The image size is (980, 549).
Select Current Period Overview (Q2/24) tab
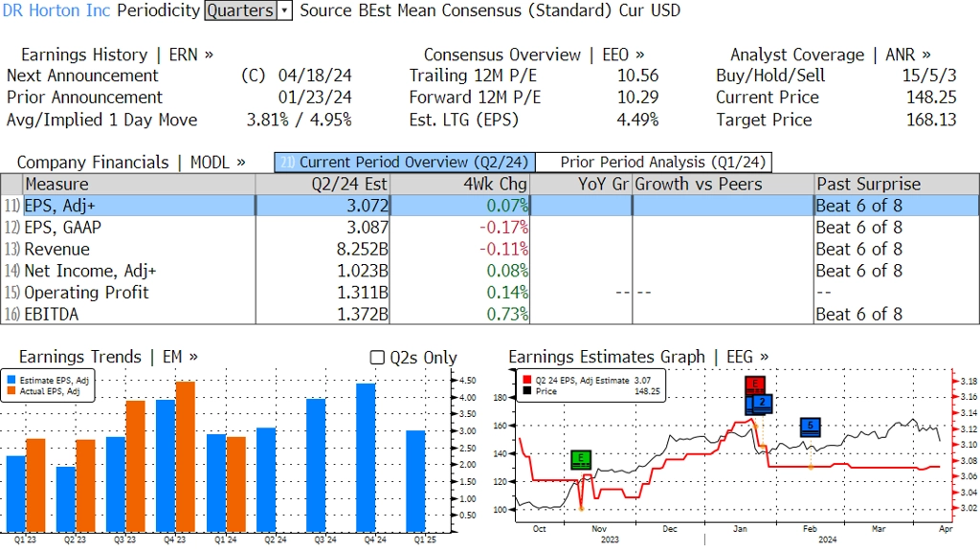405,163
